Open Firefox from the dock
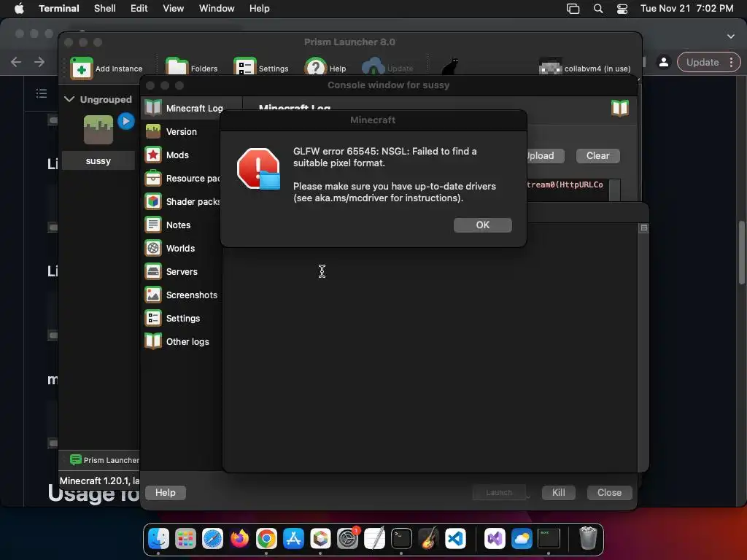 point(239,539)
